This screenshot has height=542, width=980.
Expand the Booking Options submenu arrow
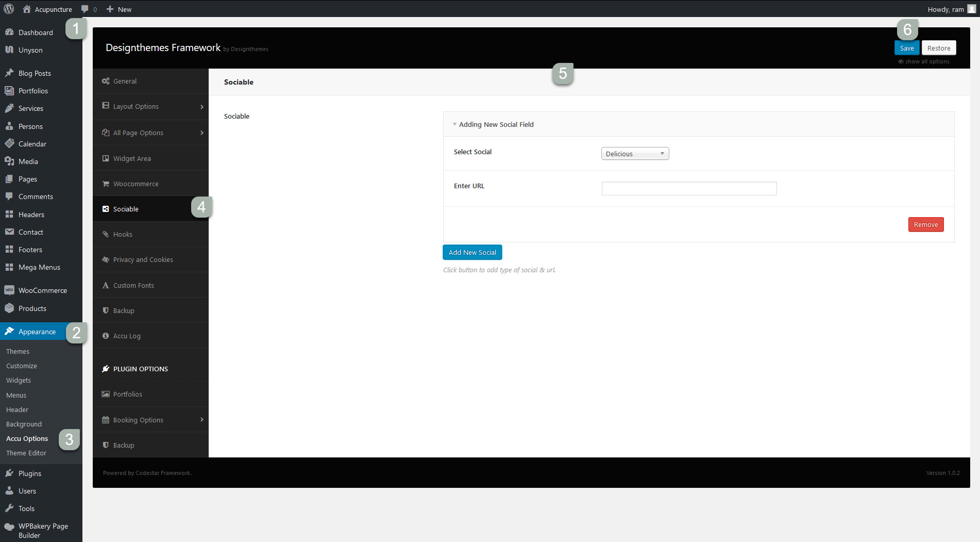[202, 420]
